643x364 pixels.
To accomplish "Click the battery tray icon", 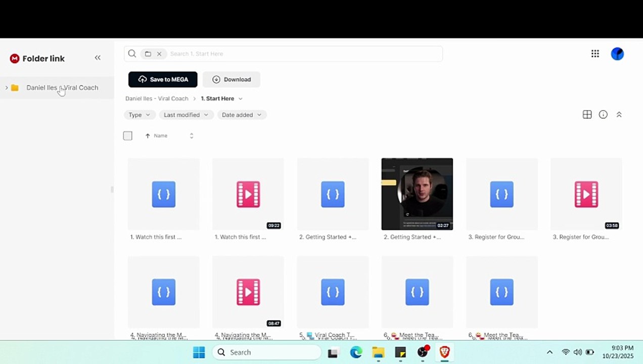I will pos(589,352).
